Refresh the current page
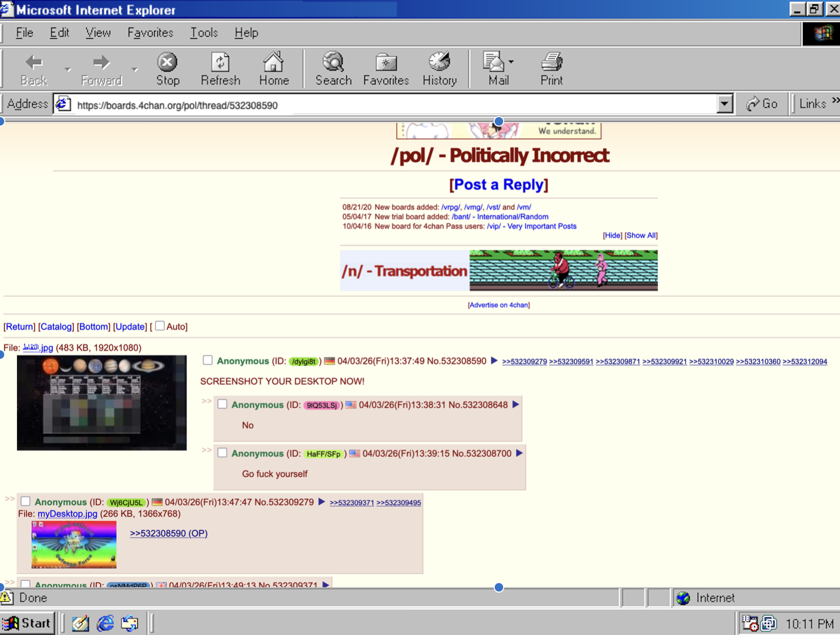Screen dimensions: 840x635 220,69
